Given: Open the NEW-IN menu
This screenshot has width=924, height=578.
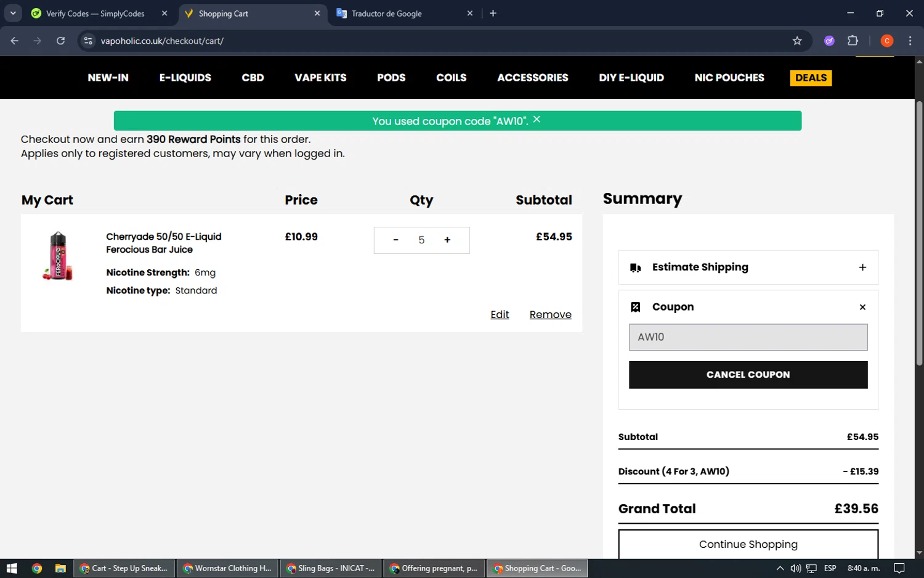Looking at the screenshot, I should click(108, 78).
